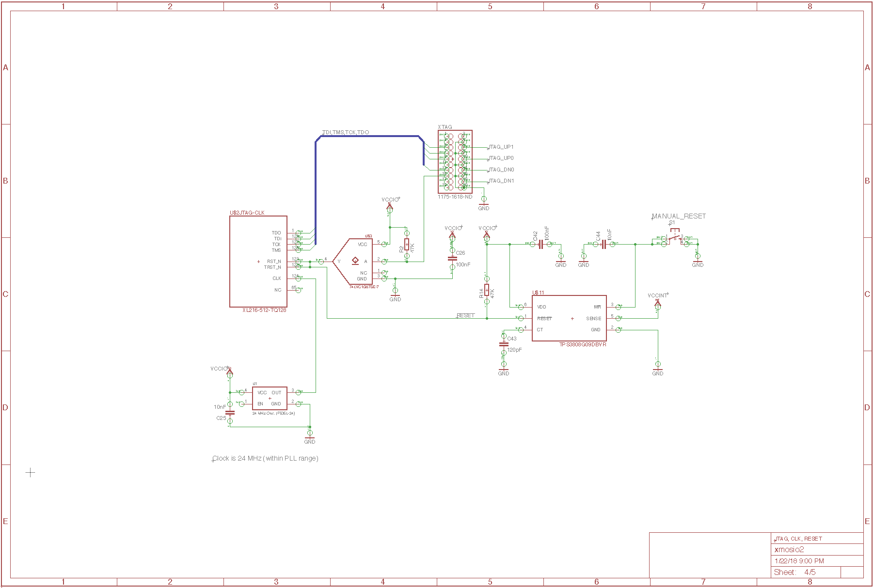Click the GND symbol under C43
Image resolution: width=874 pixels, height=588 pixels.
pos(504,369)
